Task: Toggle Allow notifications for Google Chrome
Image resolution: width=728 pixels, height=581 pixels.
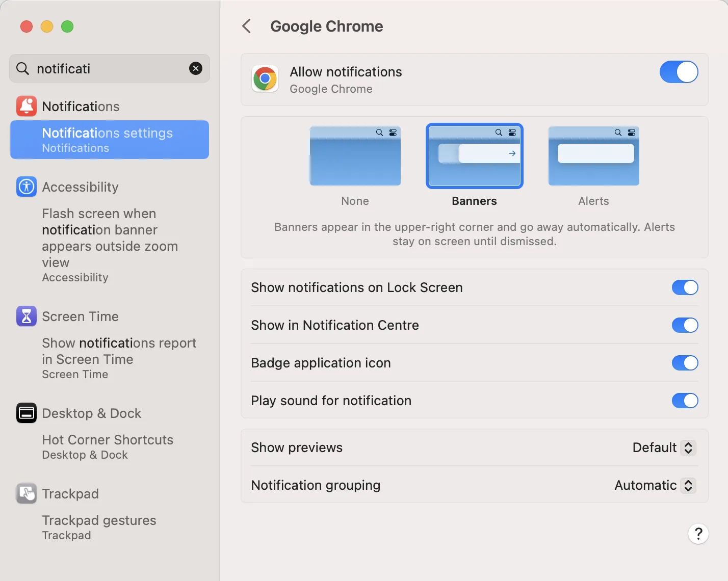Action: (x=679, y=72)
